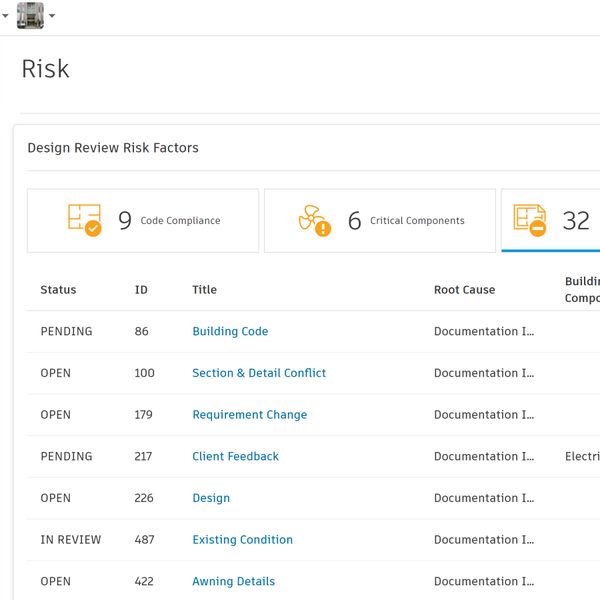Select the IN REVIEW status cell of row 487

[x=70, y=540]
